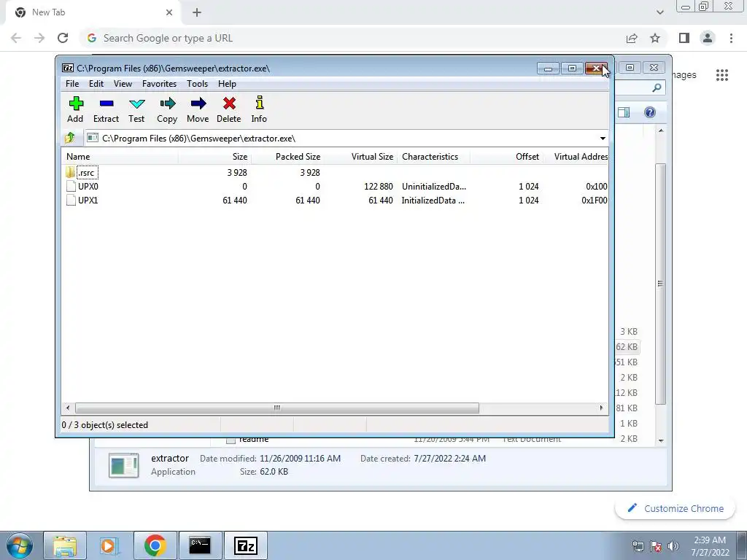Click the Chrome forward arrow
This screenshot has height=560, width=747.
click(39, 38)
